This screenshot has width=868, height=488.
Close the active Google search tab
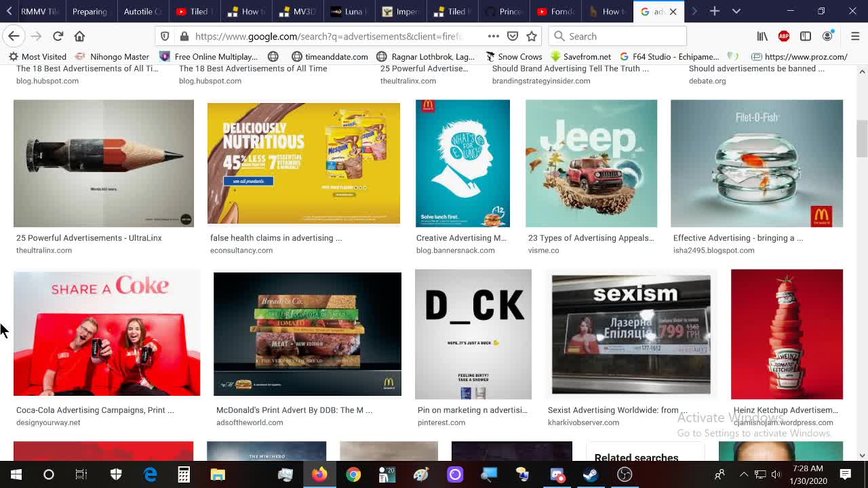click(x=673, y=12)
